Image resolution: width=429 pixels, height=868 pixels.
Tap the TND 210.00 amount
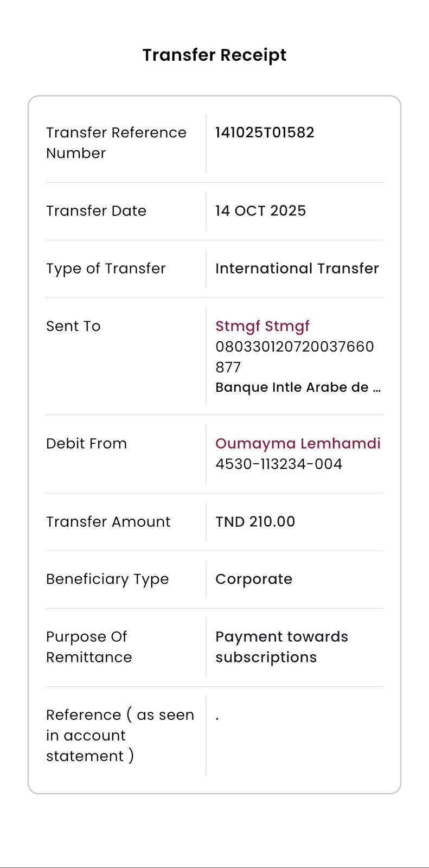[255, 522]
